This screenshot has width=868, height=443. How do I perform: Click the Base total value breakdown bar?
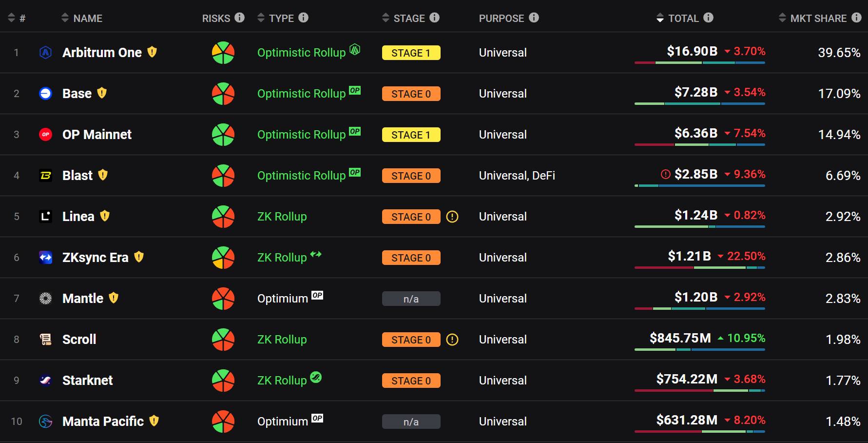[x=699, y=103]
